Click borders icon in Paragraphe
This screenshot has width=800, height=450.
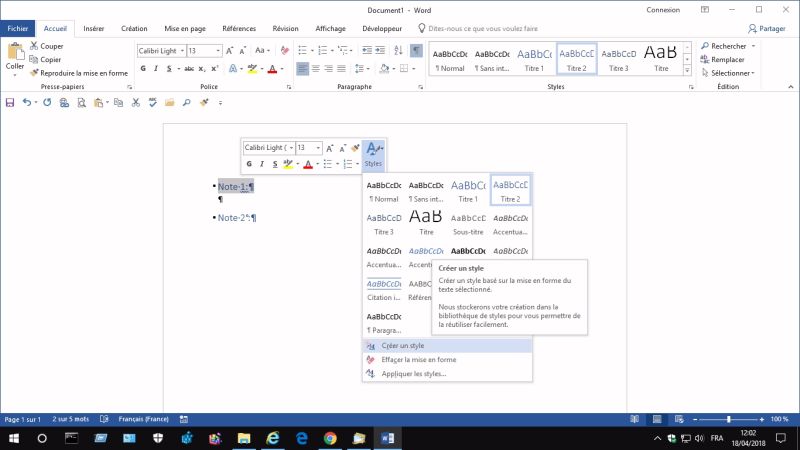(x=404, y=68)
